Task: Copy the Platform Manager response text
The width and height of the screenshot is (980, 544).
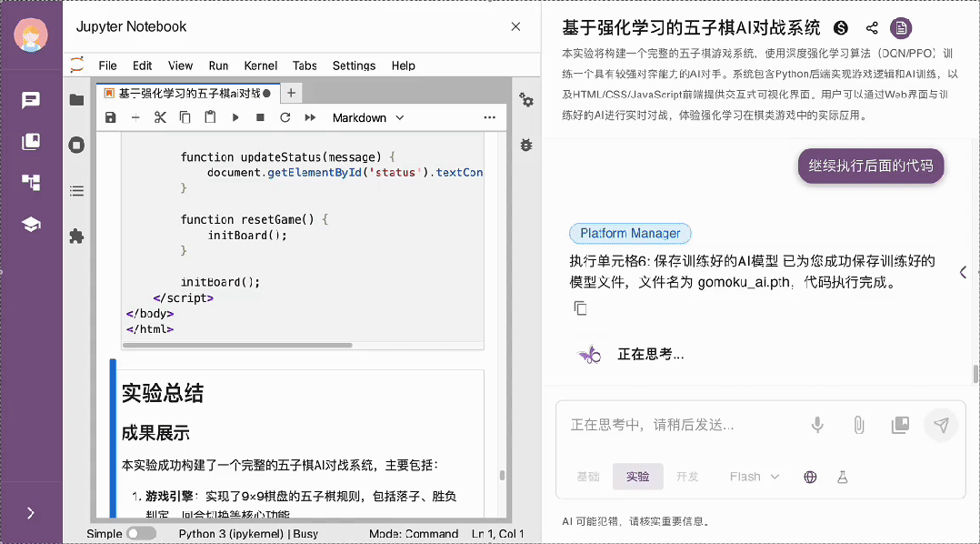Action: coord(580,308)
